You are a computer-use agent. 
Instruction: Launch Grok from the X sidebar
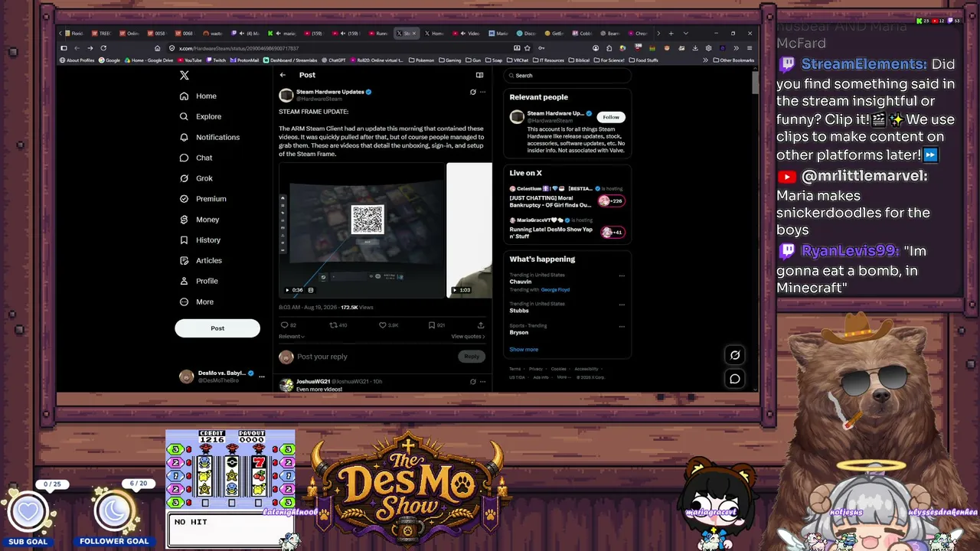196,178
